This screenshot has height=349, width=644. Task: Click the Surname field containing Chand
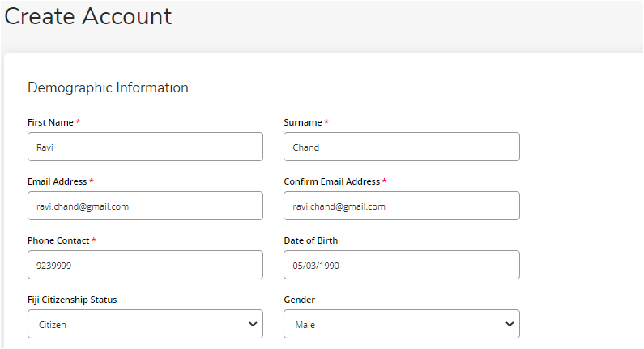[402, 147]
